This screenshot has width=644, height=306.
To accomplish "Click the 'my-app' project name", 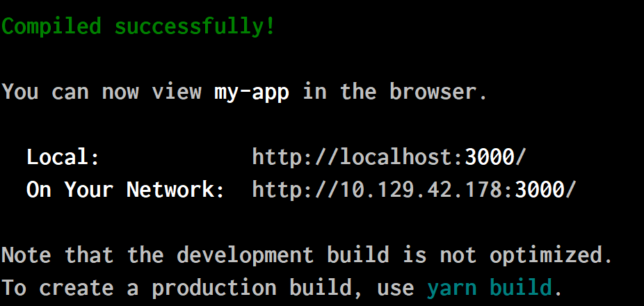I will 252,92.
